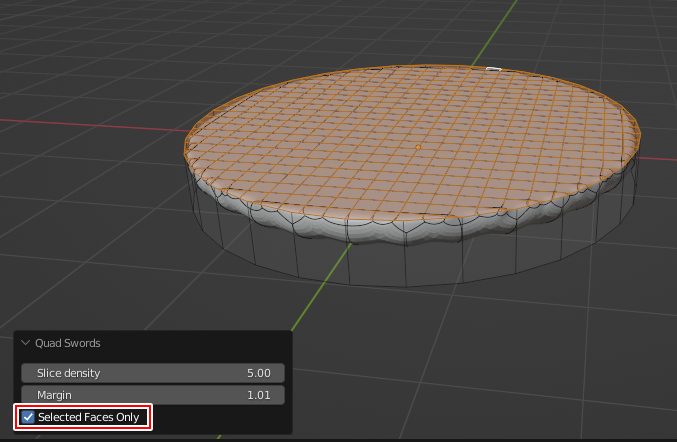Click the Selected Faces Only label text
Image resolution: width=677 pixels, height=442 pixels.
point(88,417)
